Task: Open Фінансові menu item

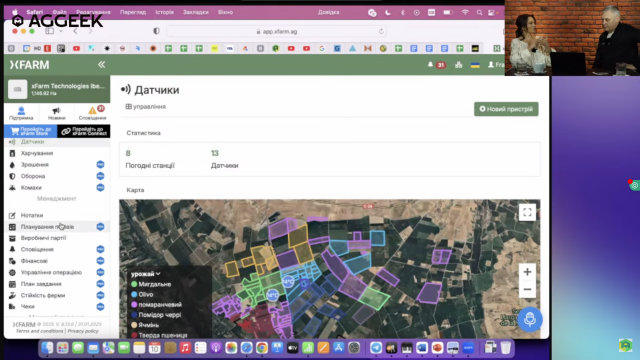Action: [34, 261]
